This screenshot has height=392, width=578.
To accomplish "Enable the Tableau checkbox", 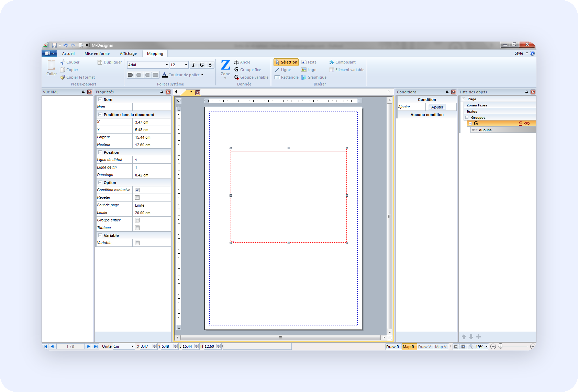I will [x=137, y=228].
